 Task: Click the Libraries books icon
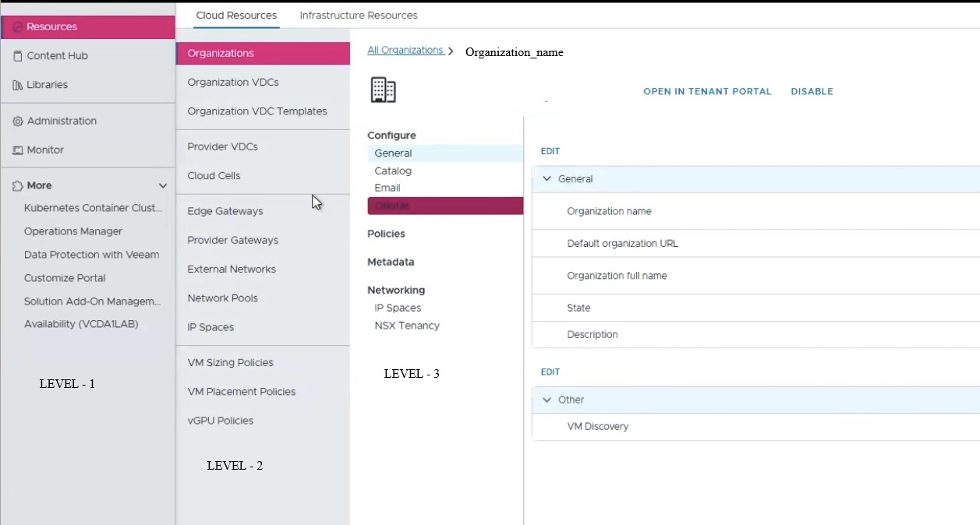[x=17, y=85]
